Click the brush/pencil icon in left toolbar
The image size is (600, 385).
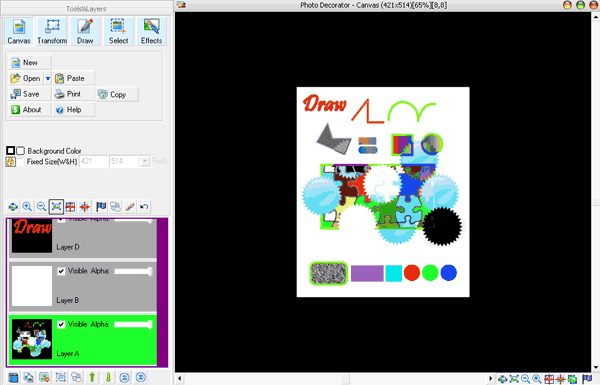[130, 207]
